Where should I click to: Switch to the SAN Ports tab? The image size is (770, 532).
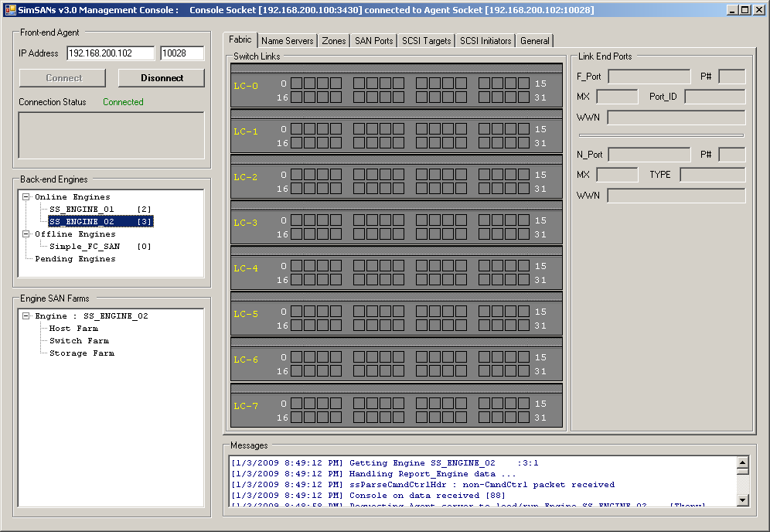click(374, 41)
